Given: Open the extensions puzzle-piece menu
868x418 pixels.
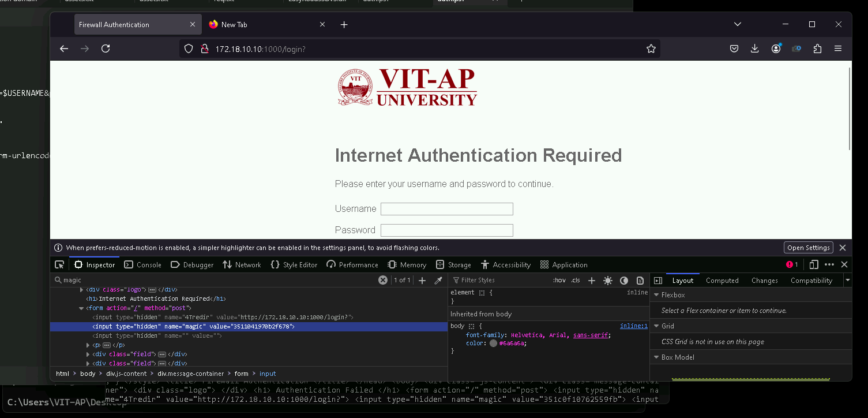Looking at the screenshot, I should pos(817,49).
